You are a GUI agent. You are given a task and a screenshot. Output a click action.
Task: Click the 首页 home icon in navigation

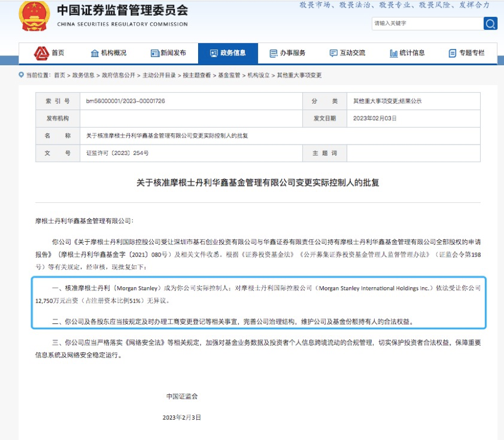pos(41,53)
